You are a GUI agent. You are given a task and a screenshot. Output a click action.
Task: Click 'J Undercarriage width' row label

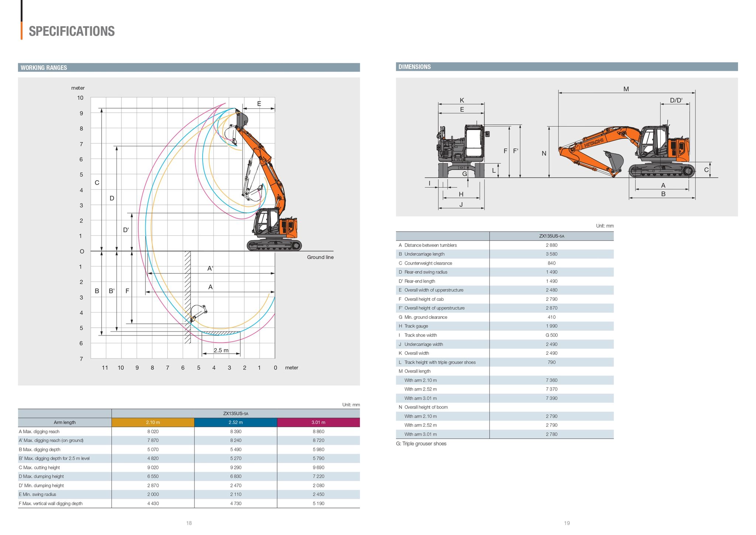[x=421, y=344]
